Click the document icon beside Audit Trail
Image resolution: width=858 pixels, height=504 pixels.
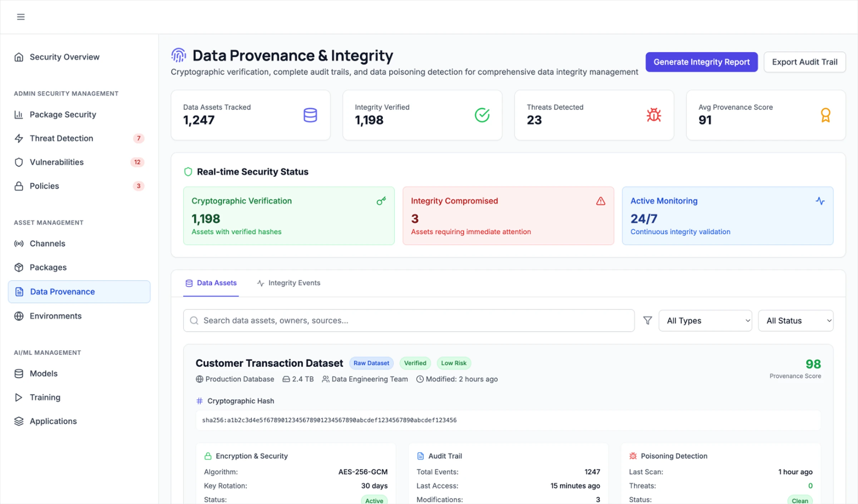(x=420, y=456)
